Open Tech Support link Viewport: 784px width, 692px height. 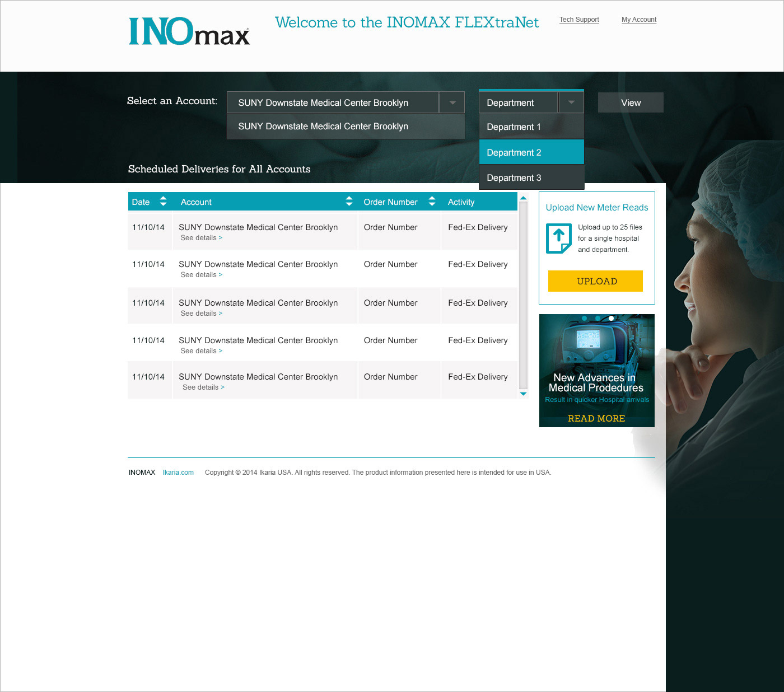[x=579, y=20]
